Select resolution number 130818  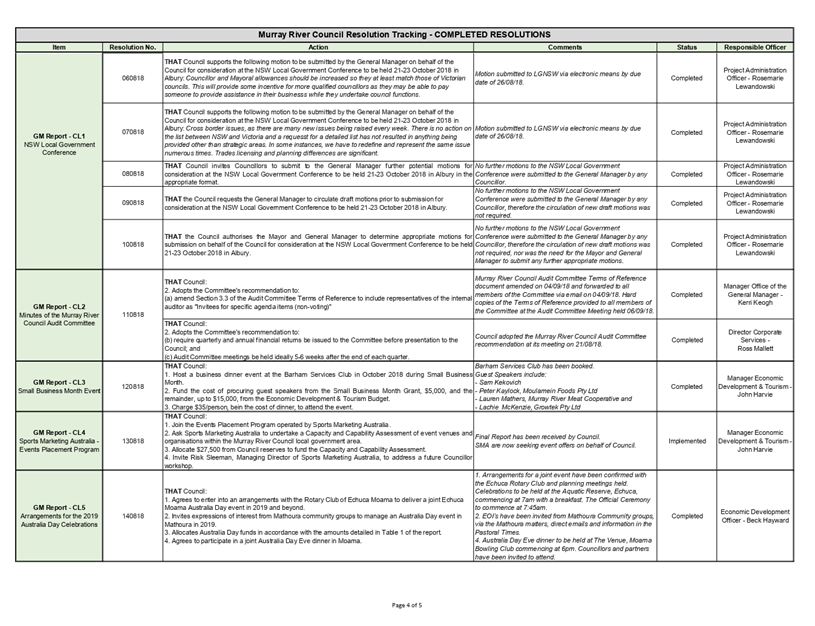tap(133, 441)
